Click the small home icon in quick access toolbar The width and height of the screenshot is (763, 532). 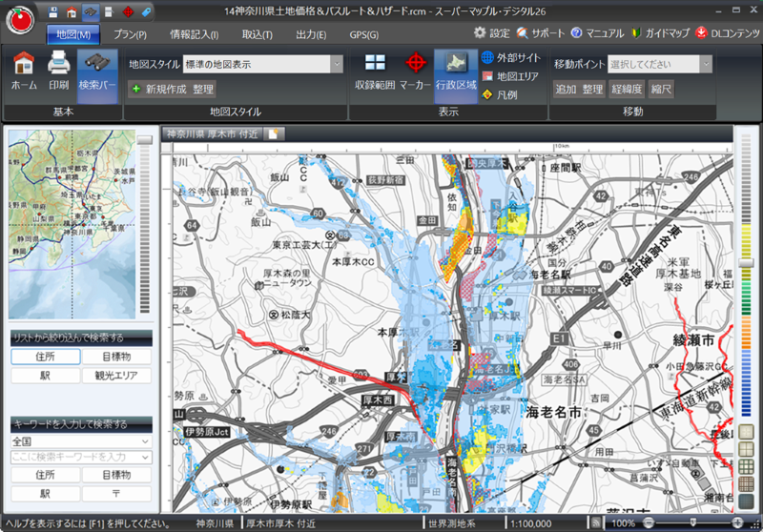coord(72,12)
